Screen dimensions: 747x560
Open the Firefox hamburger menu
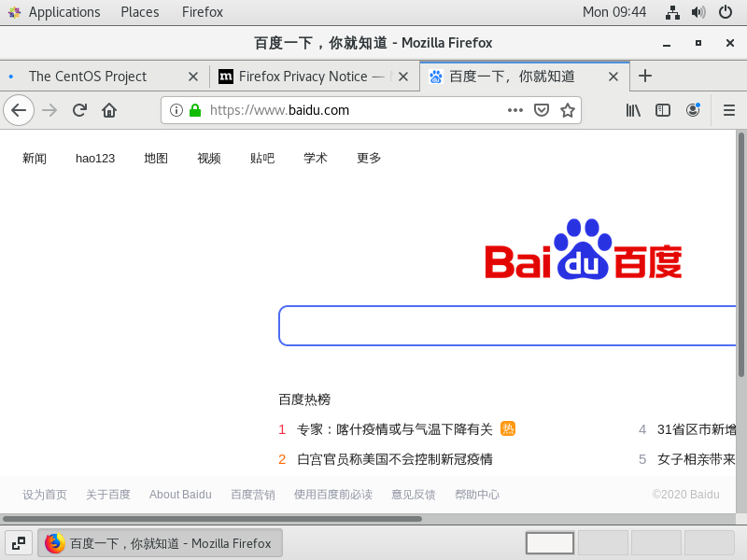[729, 110]
